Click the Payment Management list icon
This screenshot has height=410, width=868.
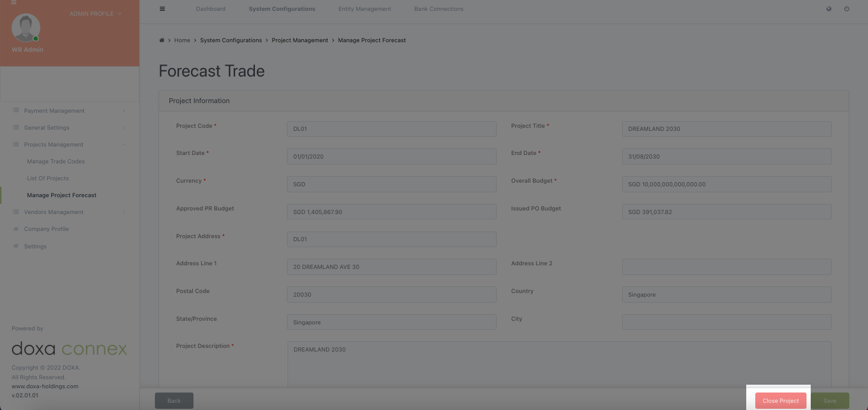[16, 111]
